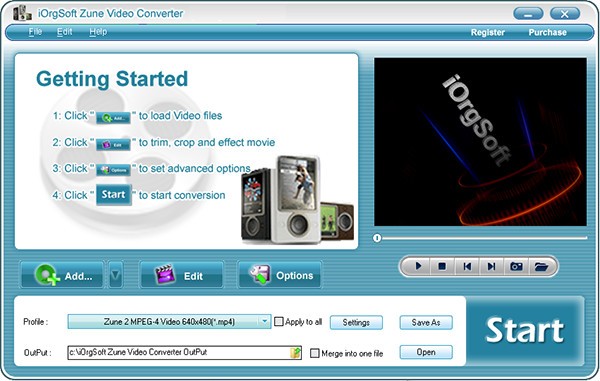Stop the preview playback
This screenshot has width=600, height=381.
coord(442,266)
